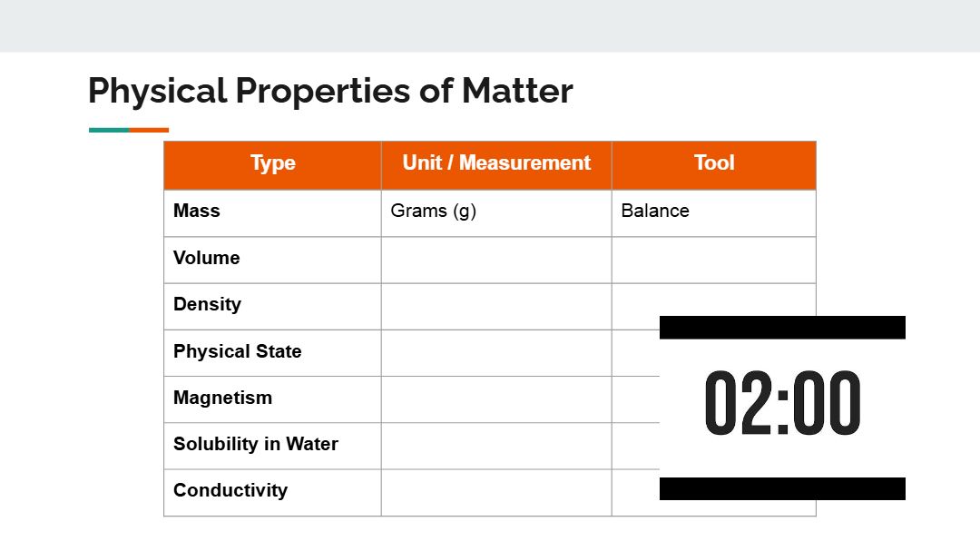Click the "Density" row label
This screenshot has height=551, width=980.
pyautogui.click(x=207, y=304)
